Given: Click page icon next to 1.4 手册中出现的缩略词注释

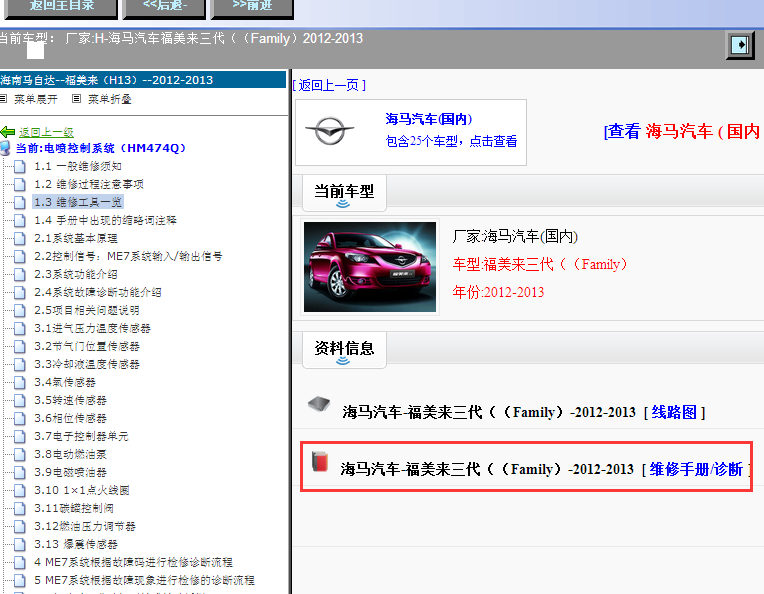Looking at the screenshot, I should 20,221.
